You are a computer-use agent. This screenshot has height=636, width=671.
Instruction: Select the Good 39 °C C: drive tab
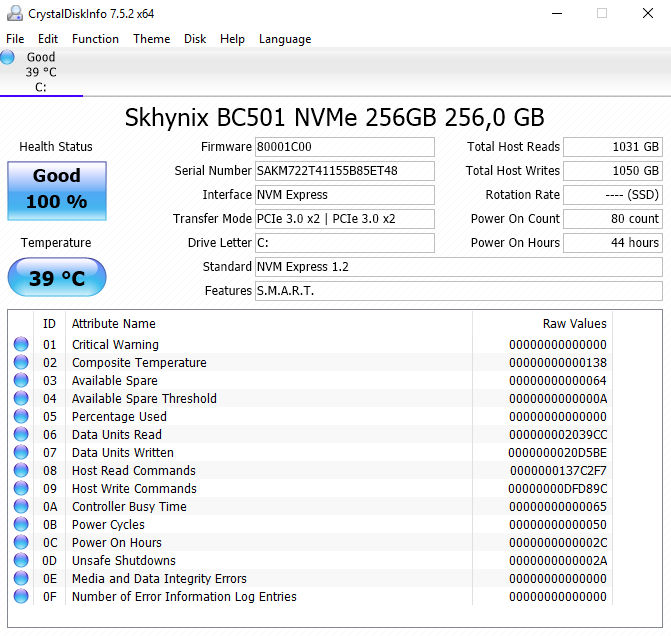40,72
